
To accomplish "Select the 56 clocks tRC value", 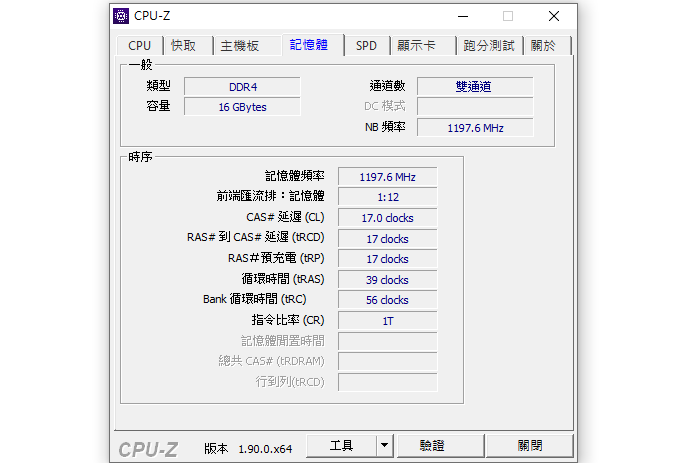I will 387,300.
